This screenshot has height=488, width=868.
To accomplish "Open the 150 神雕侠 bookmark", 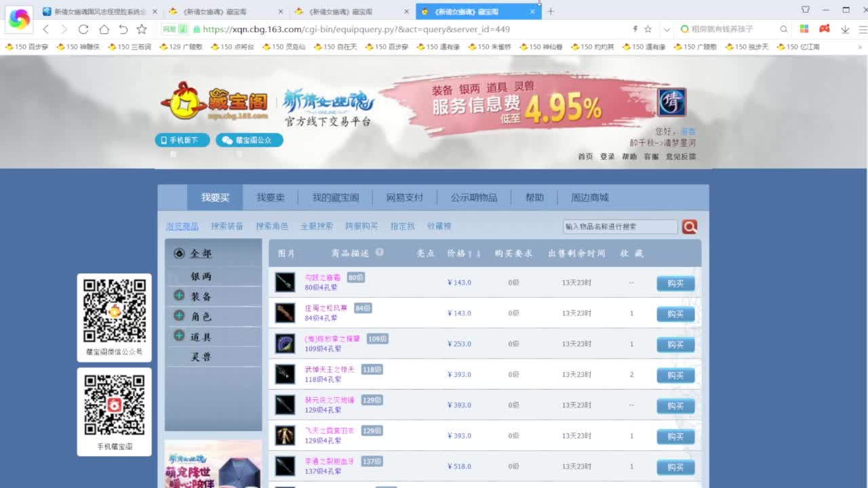I will tap(78, 47).
